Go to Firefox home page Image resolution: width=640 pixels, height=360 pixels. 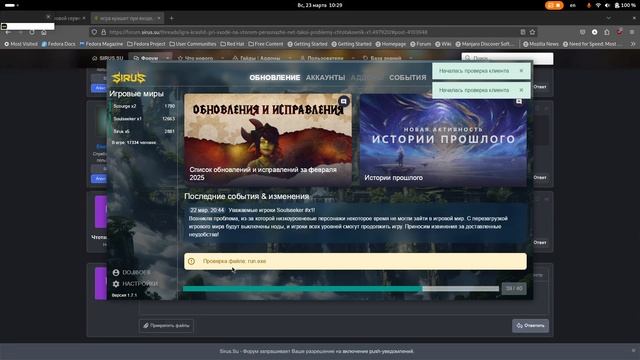[x=44, y=32]
